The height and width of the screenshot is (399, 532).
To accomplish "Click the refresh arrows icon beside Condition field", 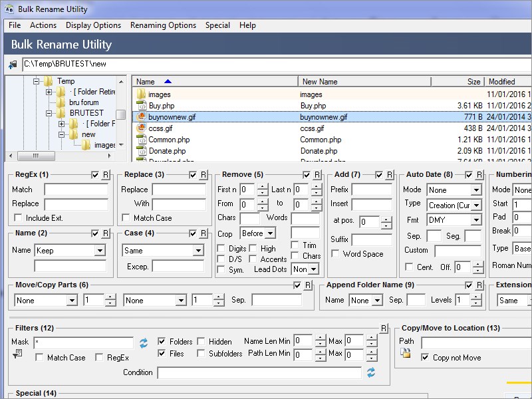I will click(371, 372).
